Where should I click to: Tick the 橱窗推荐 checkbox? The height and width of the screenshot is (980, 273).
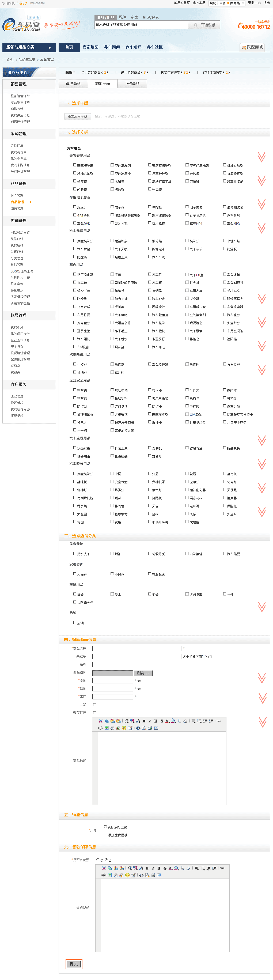[94, 713]
